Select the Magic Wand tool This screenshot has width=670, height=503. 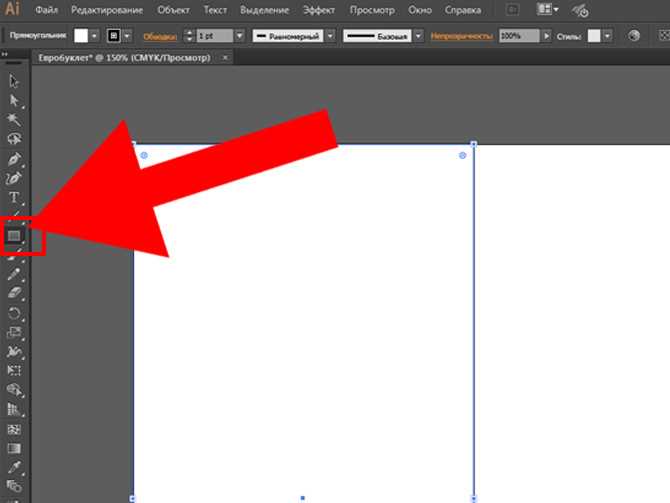(x=14, y=120)
